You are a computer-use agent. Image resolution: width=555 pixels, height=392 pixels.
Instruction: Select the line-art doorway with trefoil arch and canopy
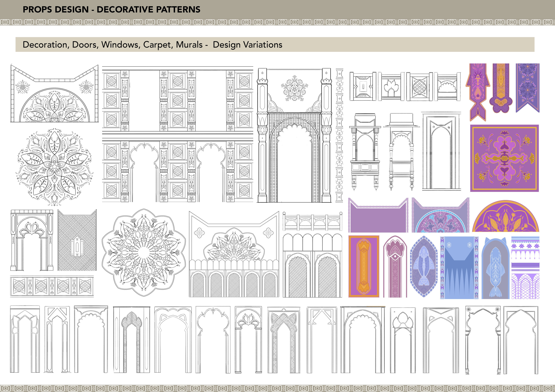(x=32, y=240)
